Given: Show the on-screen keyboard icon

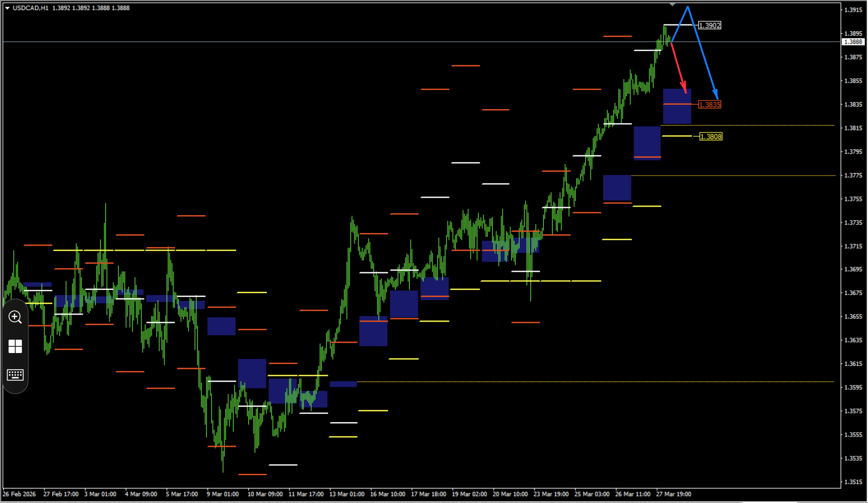Looking at the screenshot, I should coord(15,375).
